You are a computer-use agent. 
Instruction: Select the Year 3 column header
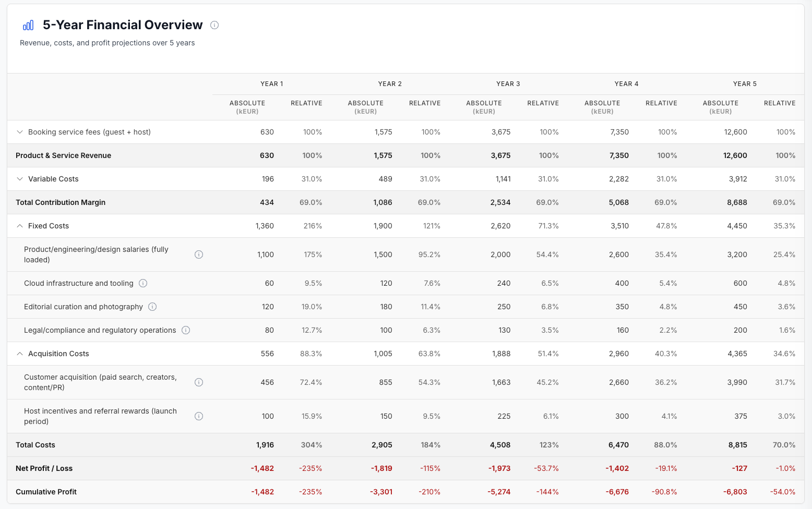click(508, 84)
